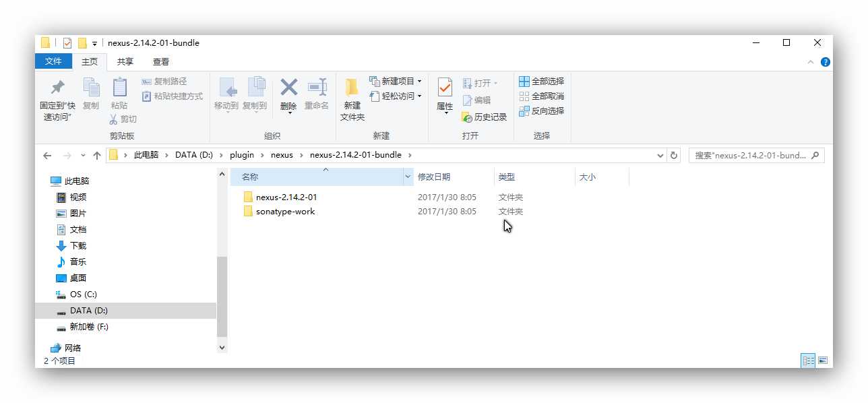Click Select none
The image size is (868, 403).
click(541, 96)
